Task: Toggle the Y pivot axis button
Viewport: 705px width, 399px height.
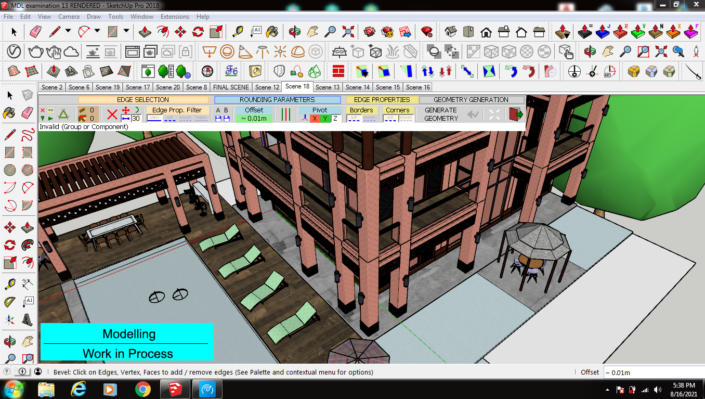Action: pos(325,119)
